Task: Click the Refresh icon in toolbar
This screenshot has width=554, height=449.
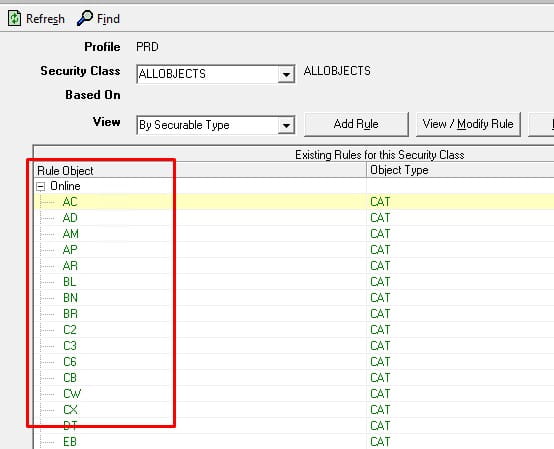Action: tap(14, 18)
